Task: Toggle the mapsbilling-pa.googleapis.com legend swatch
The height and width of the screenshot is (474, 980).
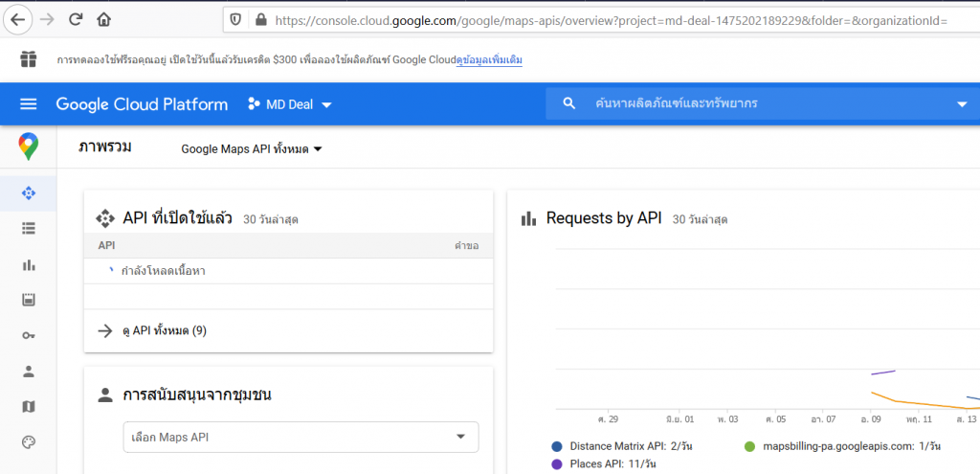Action: (750, 446)
